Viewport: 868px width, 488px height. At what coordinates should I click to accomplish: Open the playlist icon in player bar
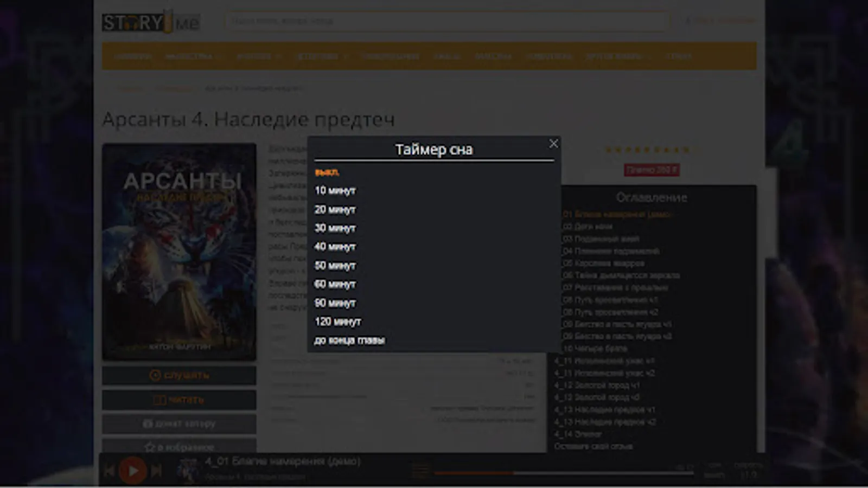click(x=420, y=470)
